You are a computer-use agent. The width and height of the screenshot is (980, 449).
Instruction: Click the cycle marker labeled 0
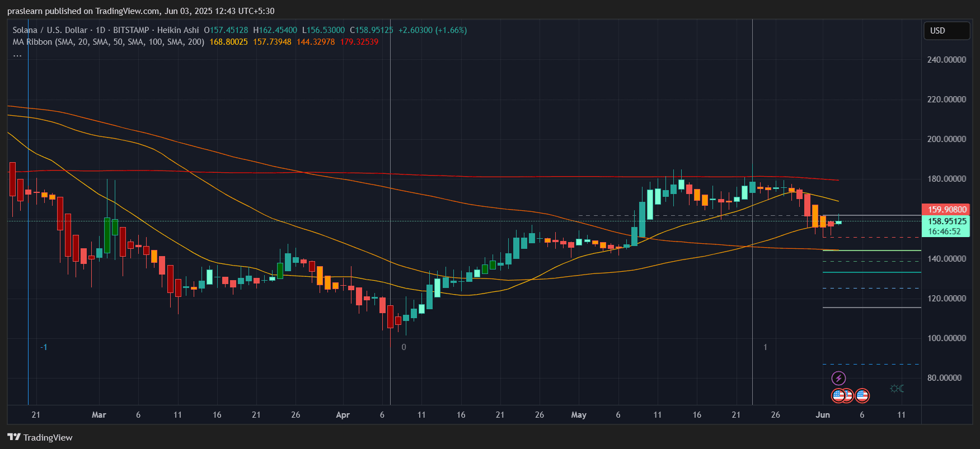(x=404, y=347)
